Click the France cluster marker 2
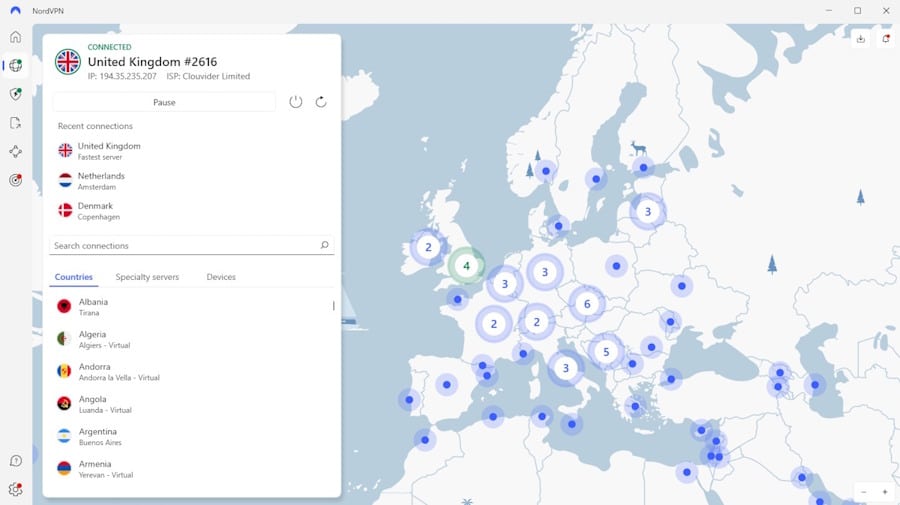 coord(494,324)
